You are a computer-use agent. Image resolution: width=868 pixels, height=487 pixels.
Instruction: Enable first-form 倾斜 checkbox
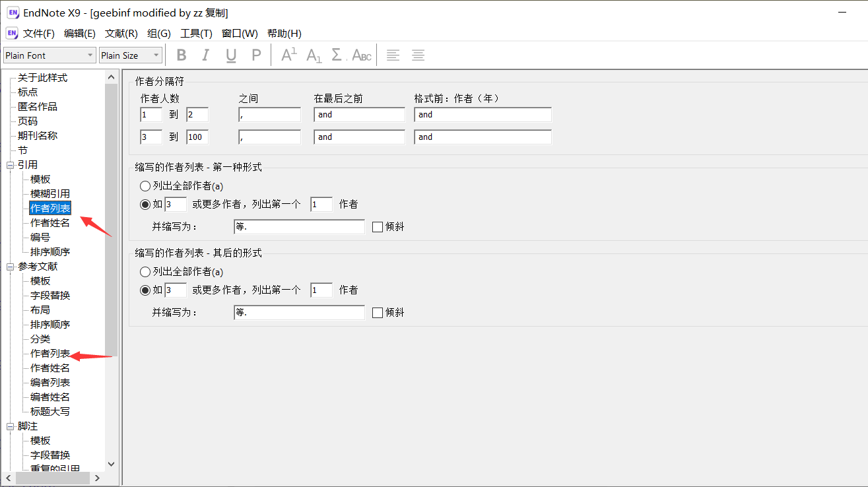378,227
